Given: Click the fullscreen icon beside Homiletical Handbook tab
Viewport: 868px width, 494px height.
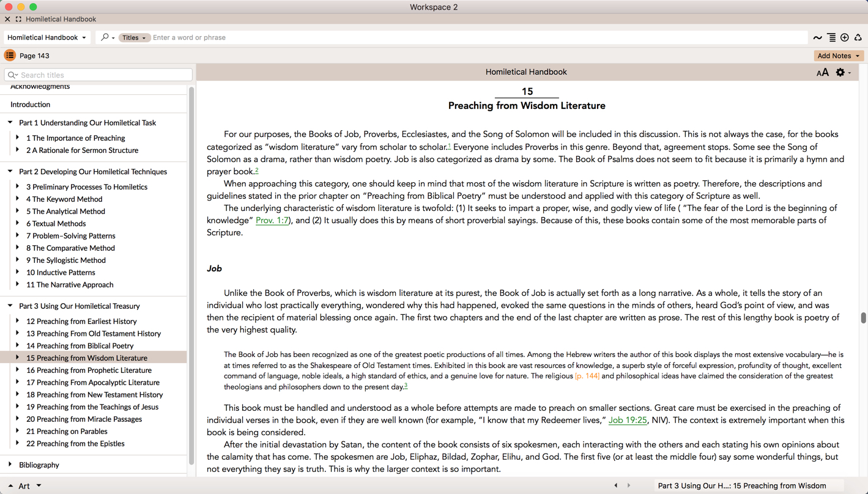Looking at the screenshot, I should 18,19.
